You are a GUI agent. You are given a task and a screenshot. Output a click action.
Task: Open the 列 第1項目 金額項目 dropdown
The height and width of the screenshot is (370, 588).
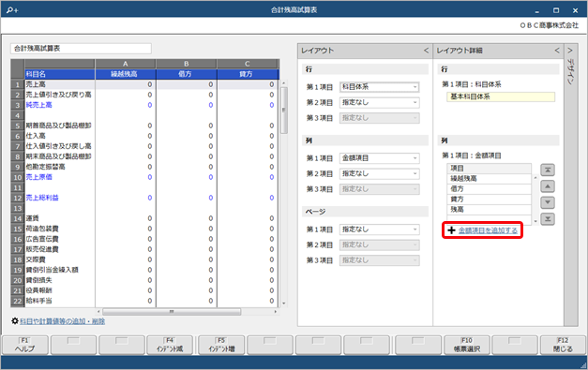click(380, 158)
